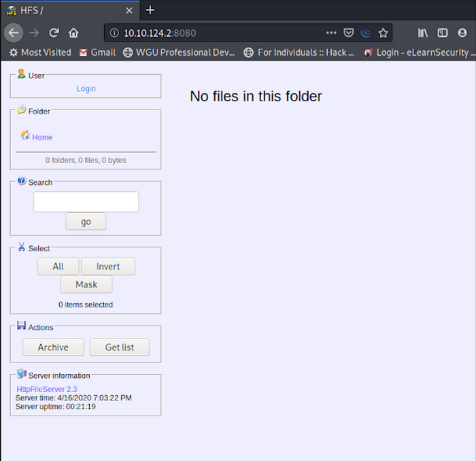Bookmark this page with the star
The image size is (476, 461).
(383, 33)
